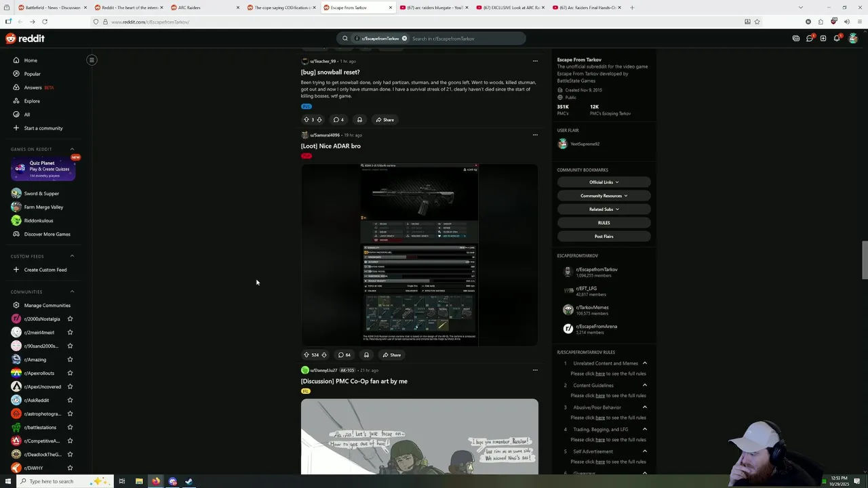Image resolution: width=868 pixels, height=488 pixels.
Task: Open options menu for PMC Co-Op fan art post
Action: coord(535,370)
